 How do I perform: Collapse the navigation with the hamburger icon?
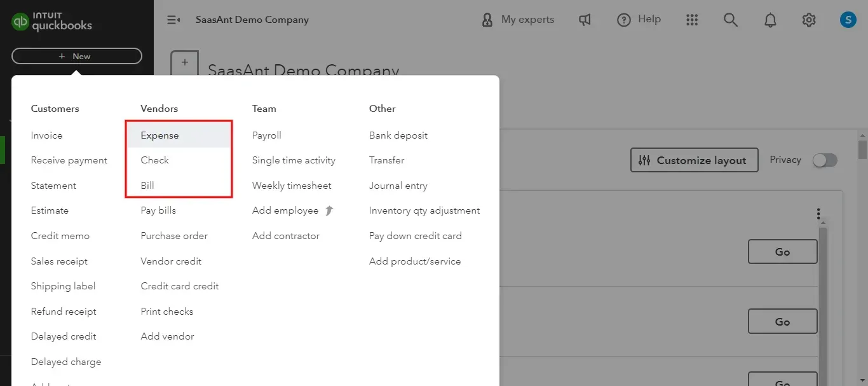(173, 20)
